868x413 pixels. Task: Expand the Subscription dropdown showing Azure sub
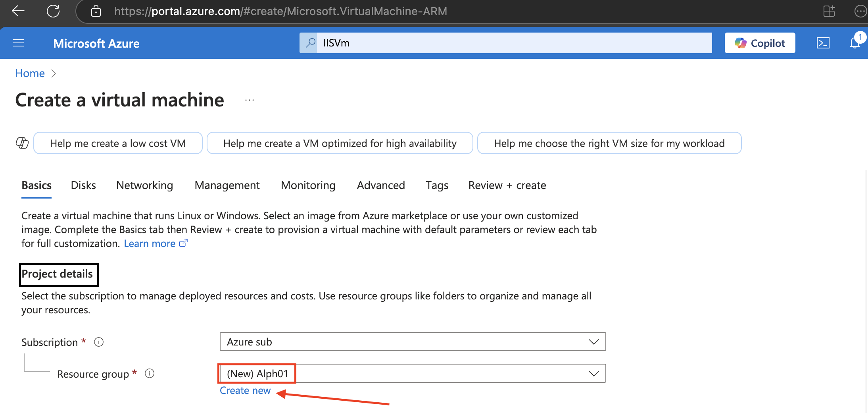[x=413, y=342]
